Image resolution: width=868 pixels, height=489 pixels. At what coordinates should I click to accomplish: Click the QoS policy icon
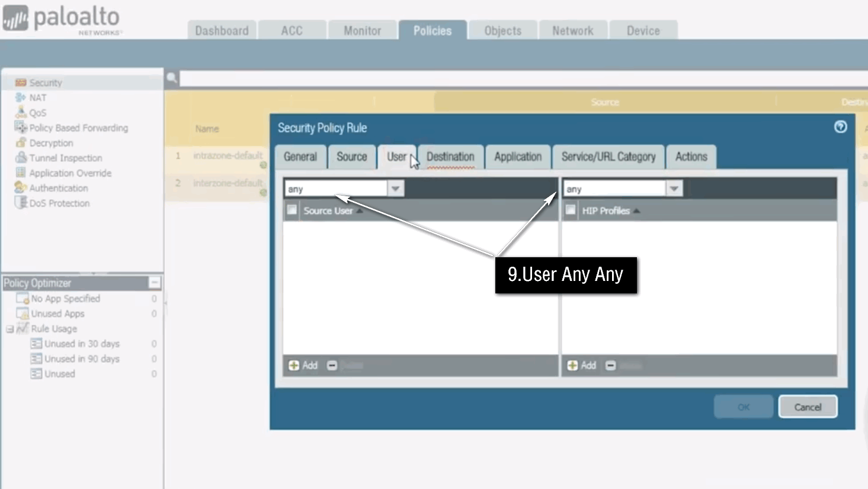[x=21, y=112]
